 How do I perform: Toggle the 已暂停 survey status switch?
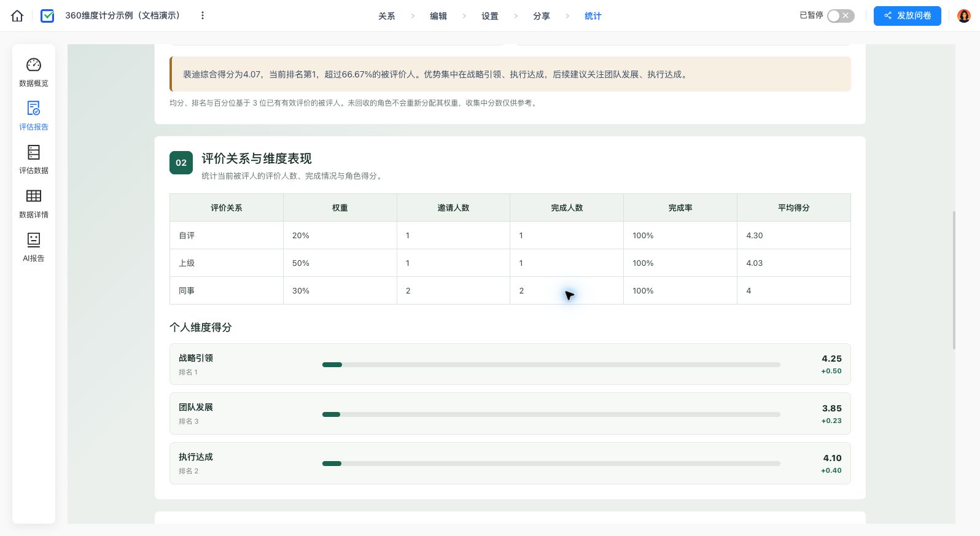(x=841, y=16)
